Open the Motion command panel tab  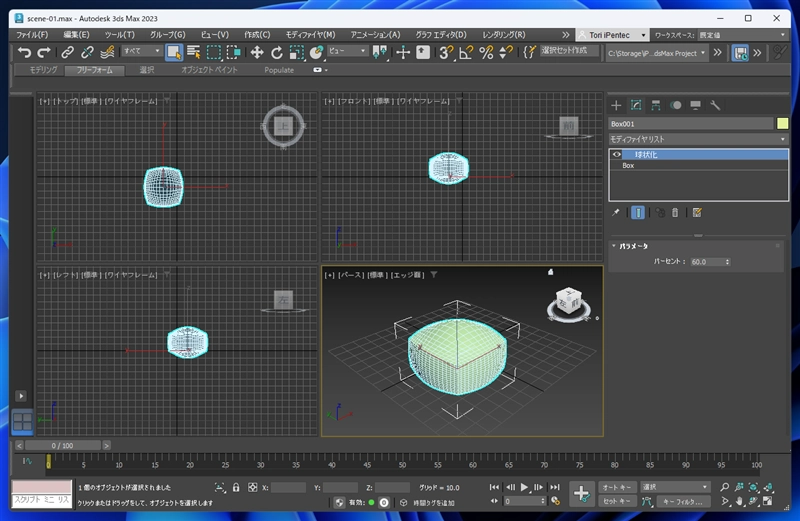(x=676, y=106)
